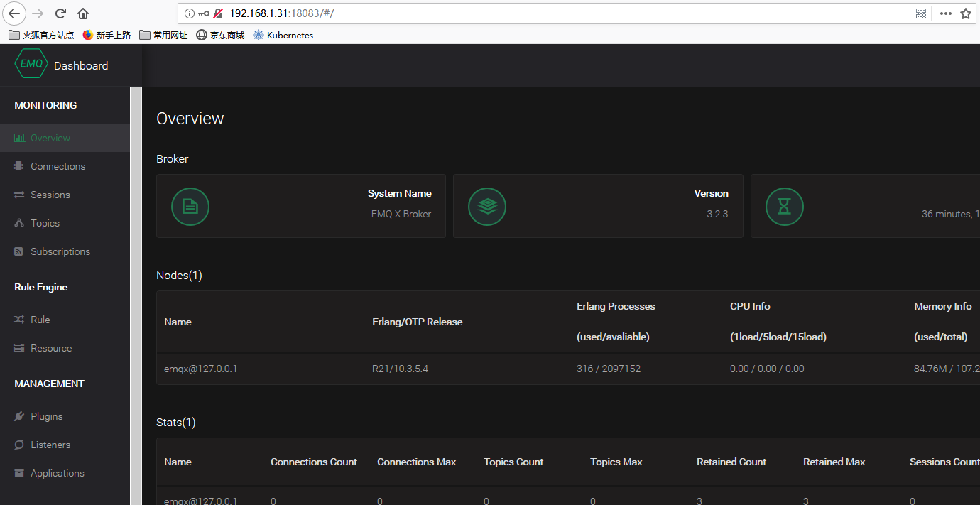The height and width of the screenshot is (505, 980).
Task: Click the site information icon in address bar
Action: [x=189, y=13]
